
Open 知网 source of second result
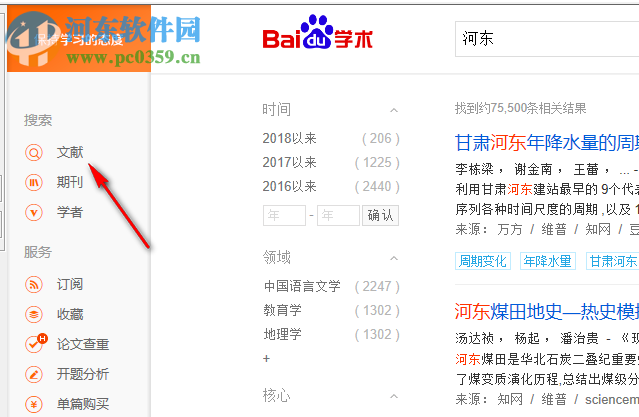509,399
